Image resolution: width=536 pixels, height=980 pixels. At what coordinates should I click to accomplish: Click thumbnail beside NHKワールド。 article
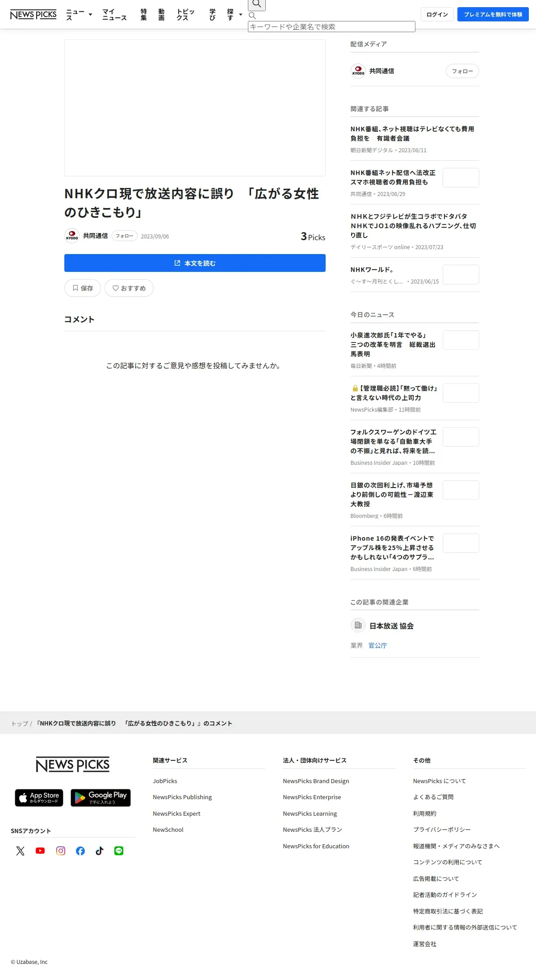(x=461, y=275)
